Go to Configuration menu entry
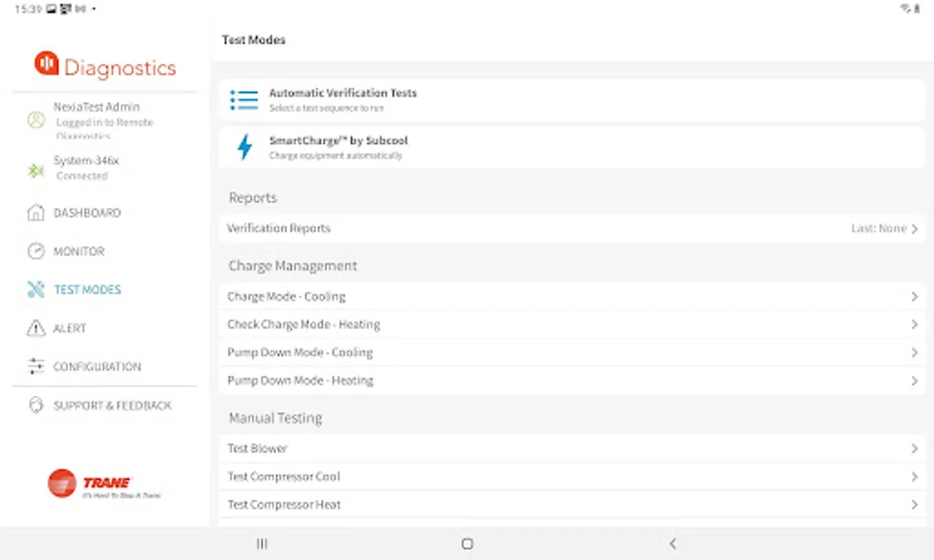 click(x=97, y=366)
